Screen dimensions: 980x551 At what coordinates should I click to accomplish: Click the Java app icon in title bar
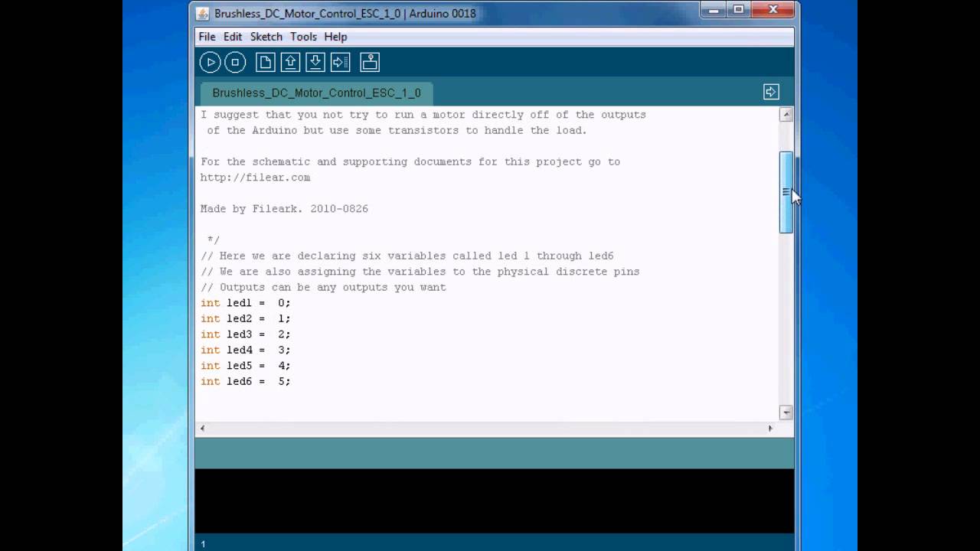[203, 13]
